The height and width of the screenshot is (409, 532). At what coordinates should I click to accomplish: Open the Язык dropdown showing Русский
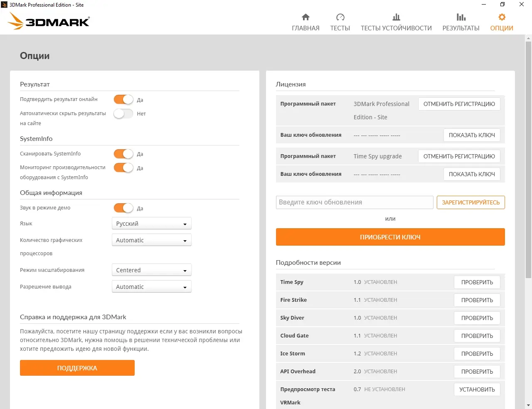152,224
